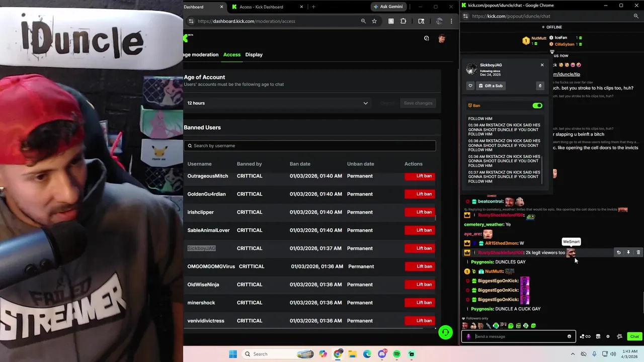Image resolution: width=644 pixels, height=362 pixels.
Task: Expand the gift leaderboard below CillaSyban
Action: pyautogui.click(x=552, y=52)
